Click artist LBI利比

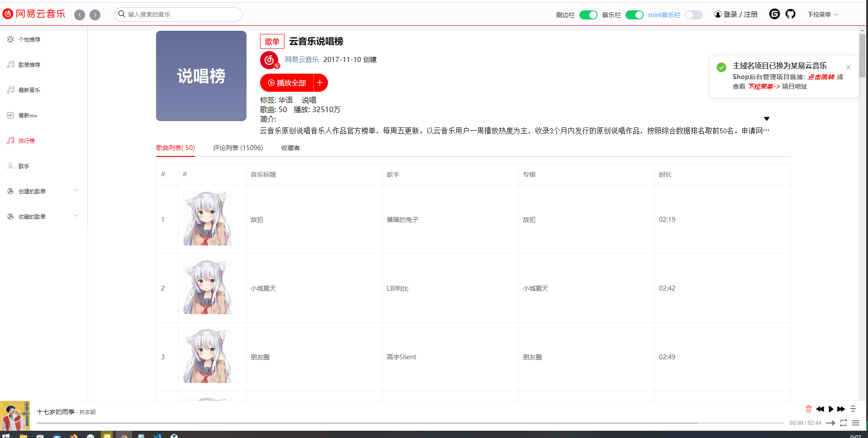[398, 288]
